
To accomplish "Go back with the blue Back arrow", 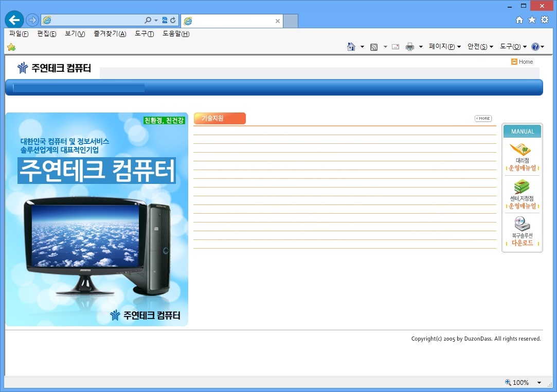I will [14, 20].
